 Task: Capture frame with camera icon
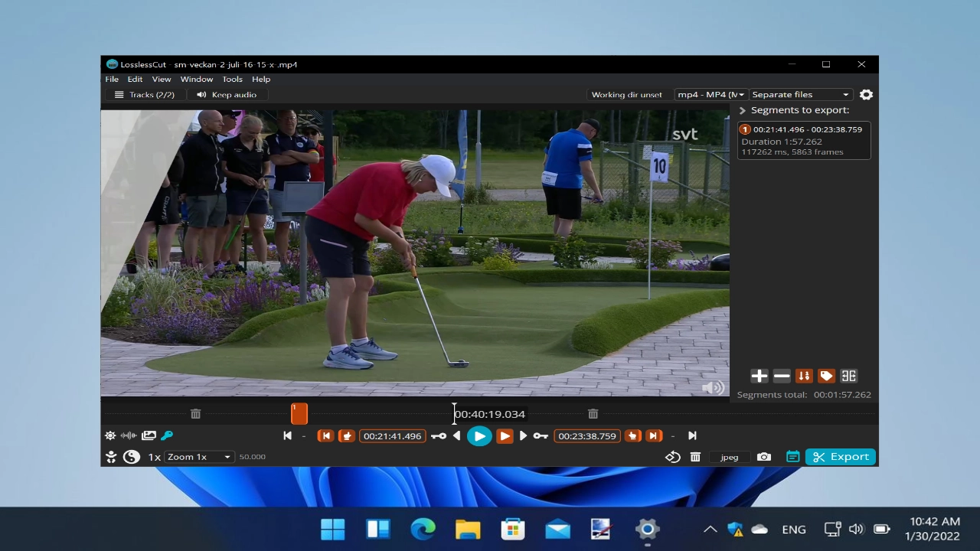click(x=764, y=457)
